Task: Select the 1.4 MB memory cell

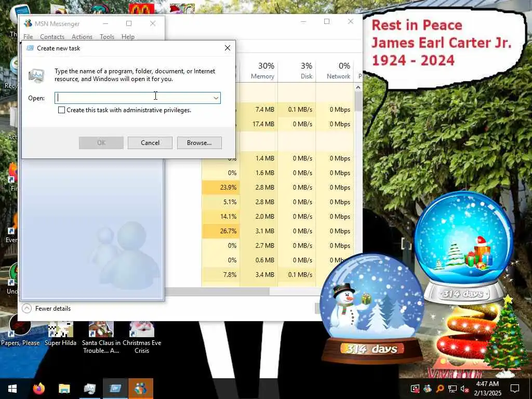Action: [x=259, y=158]
